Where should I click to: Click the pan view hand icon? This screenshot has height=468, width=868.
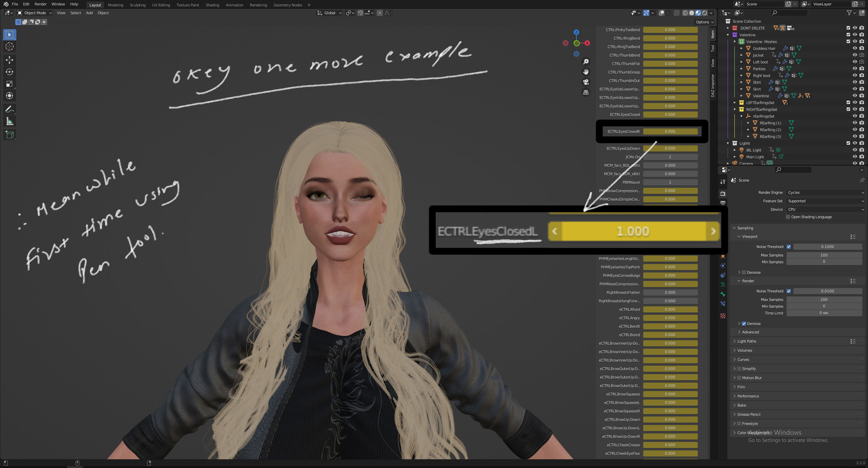tap(586, 72)
